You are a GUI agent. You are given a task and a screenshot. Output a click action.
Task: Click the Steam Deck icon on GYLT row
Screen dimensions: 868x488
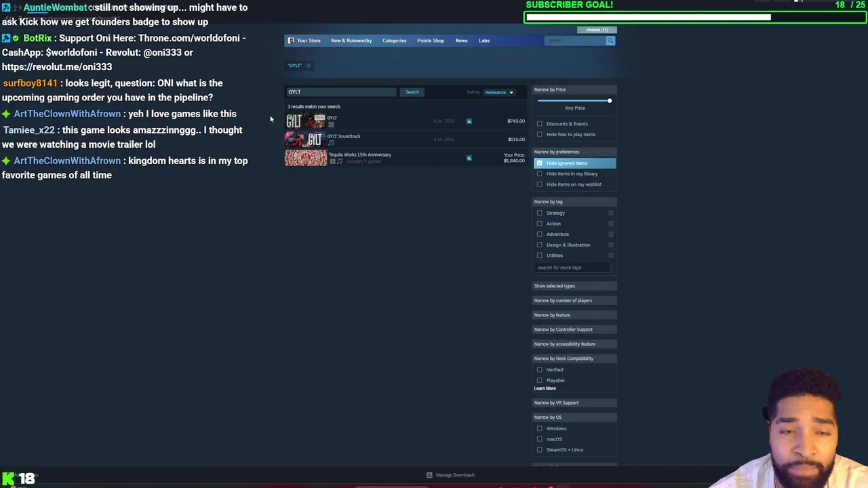pyautogui.click(x=469, y=121)
